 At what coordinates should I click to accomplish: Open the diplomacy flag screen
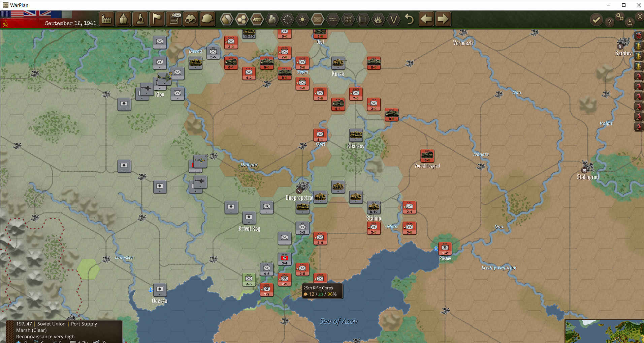pyautogui.click(x=157, y=19)
